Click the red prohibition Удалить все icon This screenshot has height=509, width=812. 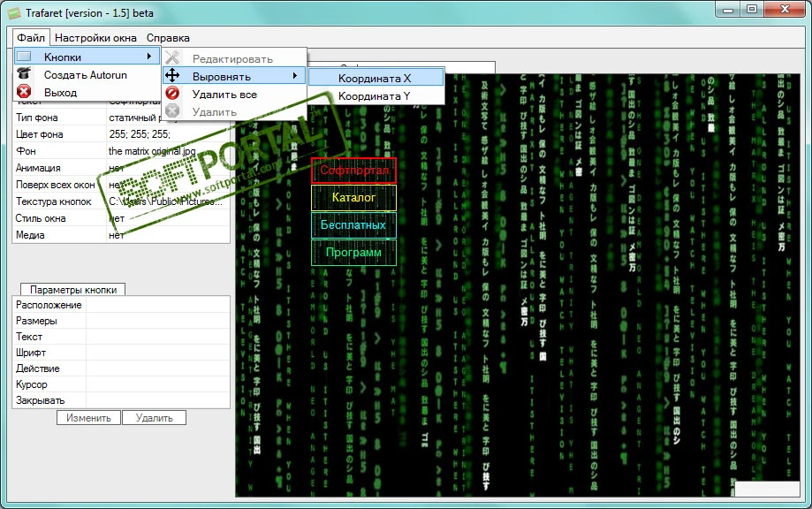(173, 94)
